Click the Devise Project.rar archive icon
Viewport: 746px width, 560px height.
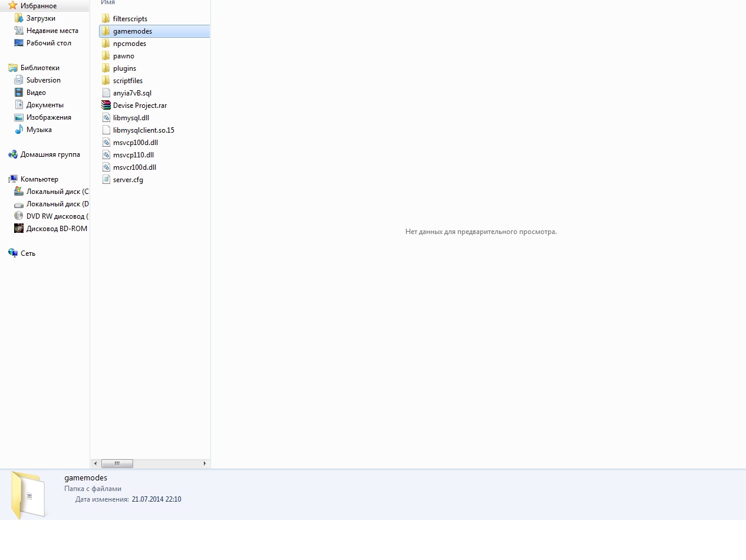coord(106,105)
